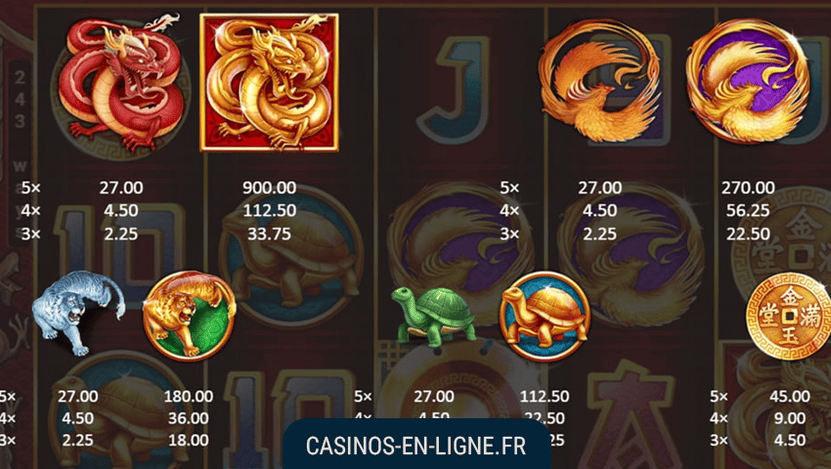Click the gold coin with Chinese characters
This screenshot has height=469, width=831.
click(x=789, y=316)
